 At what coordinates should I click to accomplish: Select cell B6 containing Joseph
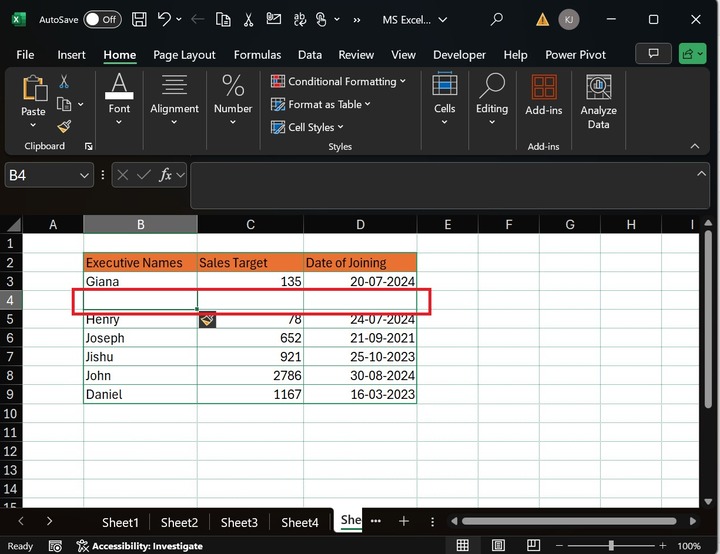[140, 338]
